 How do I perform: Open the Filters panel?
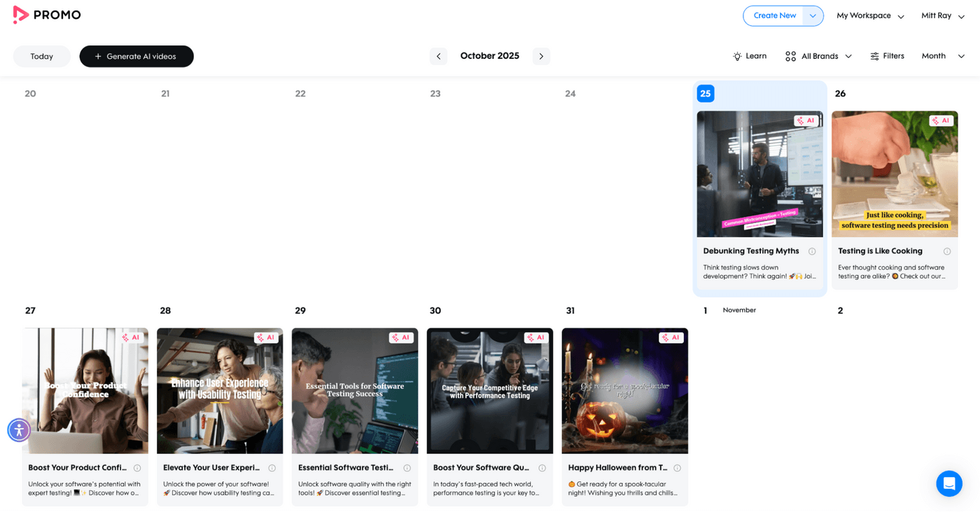pyautogui.click(x=887, y=56)
